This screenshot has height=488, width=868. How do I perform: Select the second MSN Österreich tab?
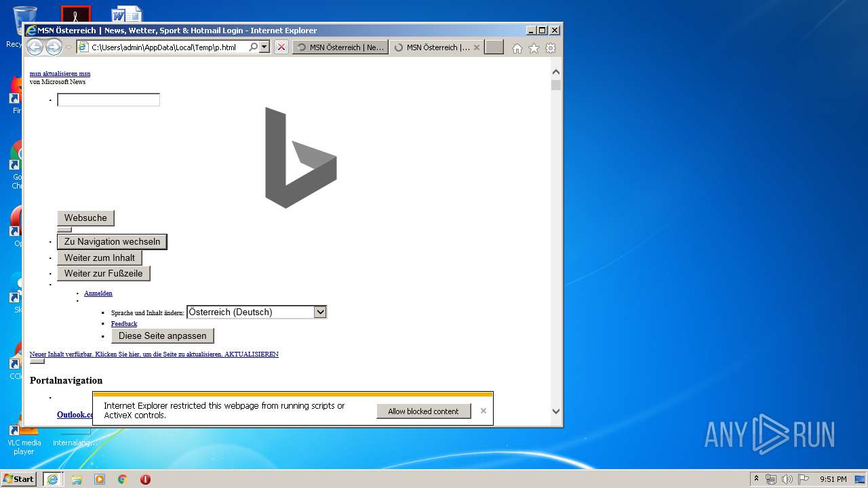pyautogui.click(x=432, y=47)
